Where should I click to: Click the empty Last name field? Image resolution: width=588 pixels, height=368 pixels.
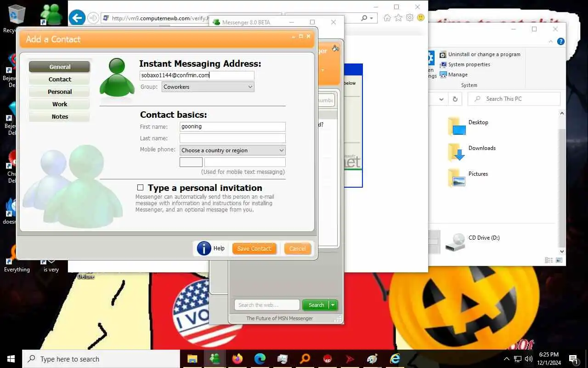click(x=232, y=138)
